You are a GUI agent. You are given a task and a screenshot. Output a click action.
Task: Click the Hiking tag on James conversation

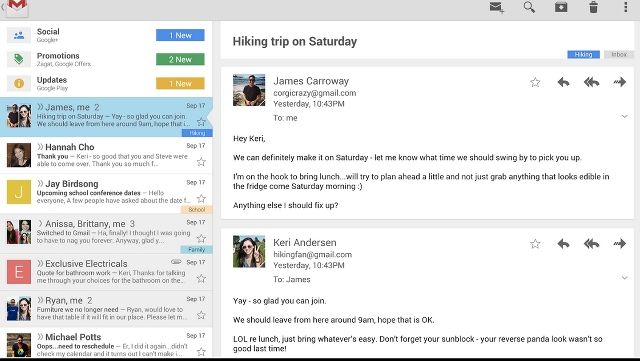tap(197, 133)
